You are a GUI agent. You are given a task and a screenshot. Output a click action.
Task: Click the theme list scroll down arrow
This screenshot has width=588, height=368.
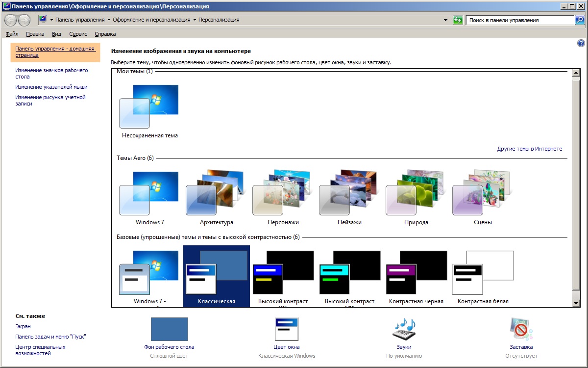576,303
